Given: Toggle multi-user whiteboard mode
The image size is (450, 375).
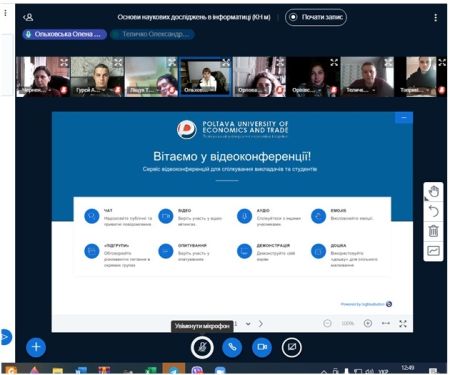Looking at the screenshot, I should pyautogui.click(x=433, y=251).
